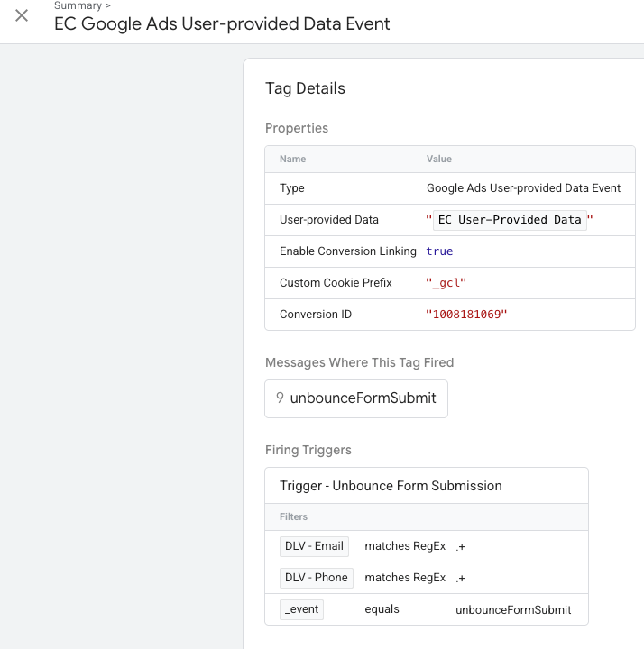
Task: Click the _event variable chip
Action: pos(301,609)
